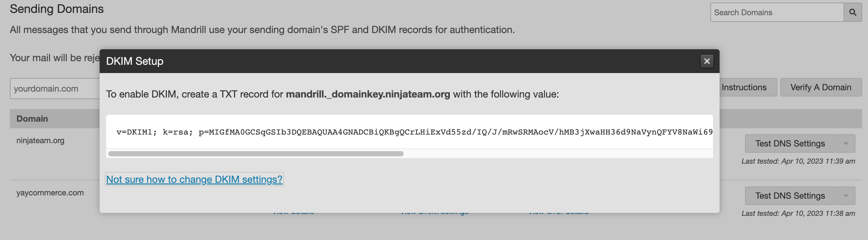Viewport: 868px width, 240px height.
Task: Click the magnifier search icon button
Action: 852,13
